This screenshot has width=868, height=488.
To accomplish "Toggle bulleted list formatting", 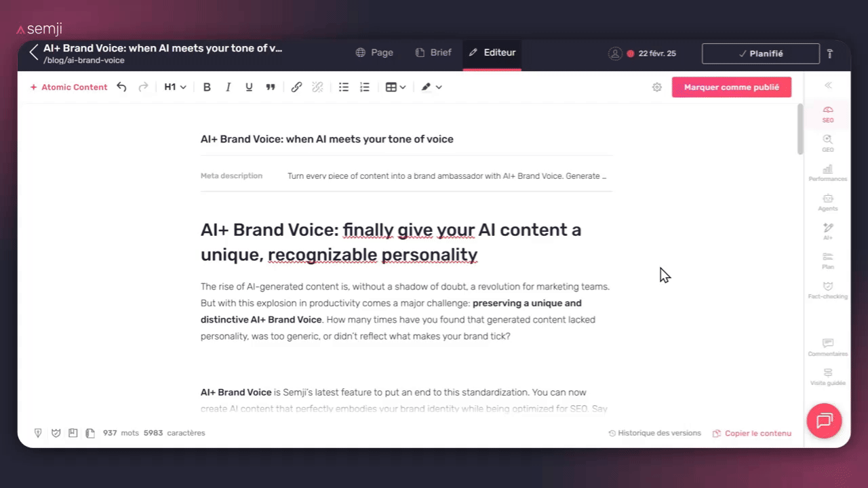I will (344, 87).
